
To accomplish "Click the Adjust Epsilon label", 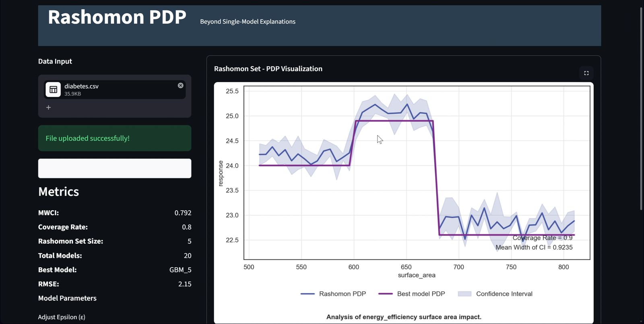I will pyautogui.click(x=62, y=317).
